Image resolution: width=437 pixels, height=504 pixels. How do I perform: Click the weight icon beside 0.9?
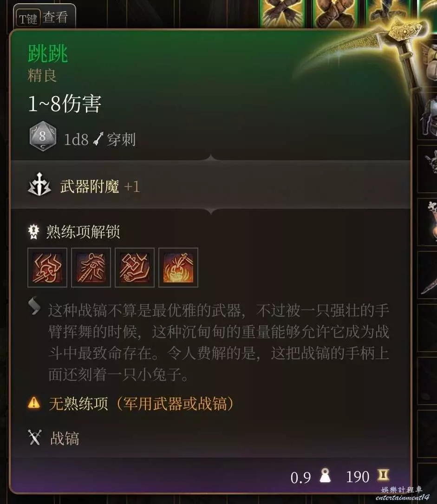(325, 475)
